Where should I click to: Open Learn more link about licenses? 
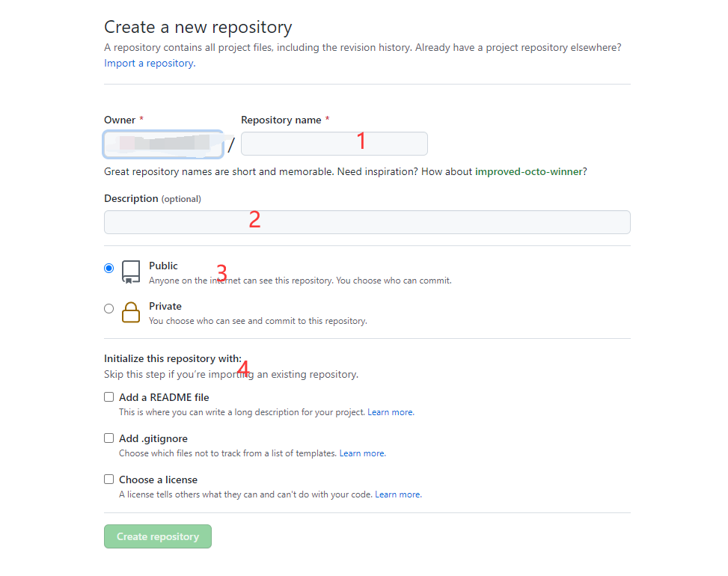tap(398, 494)
